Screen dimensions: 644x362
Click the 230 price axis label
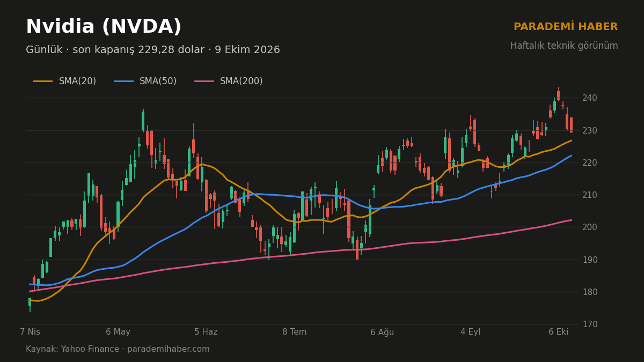click(589, 130)
